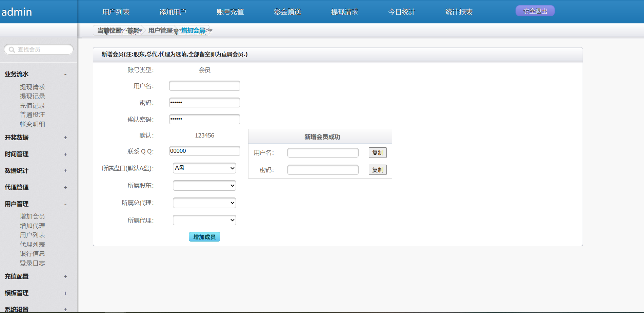Open the 所属代理 dropdown
The height and width of the screenshot is (313, 644).
[x=204, y=220]
